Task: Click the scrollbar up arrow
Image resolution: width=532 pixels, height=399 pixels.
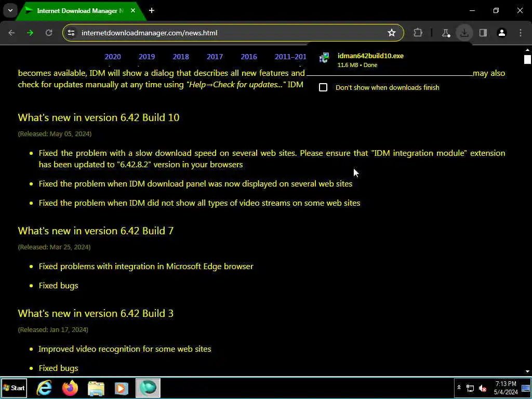Action: 527,49
